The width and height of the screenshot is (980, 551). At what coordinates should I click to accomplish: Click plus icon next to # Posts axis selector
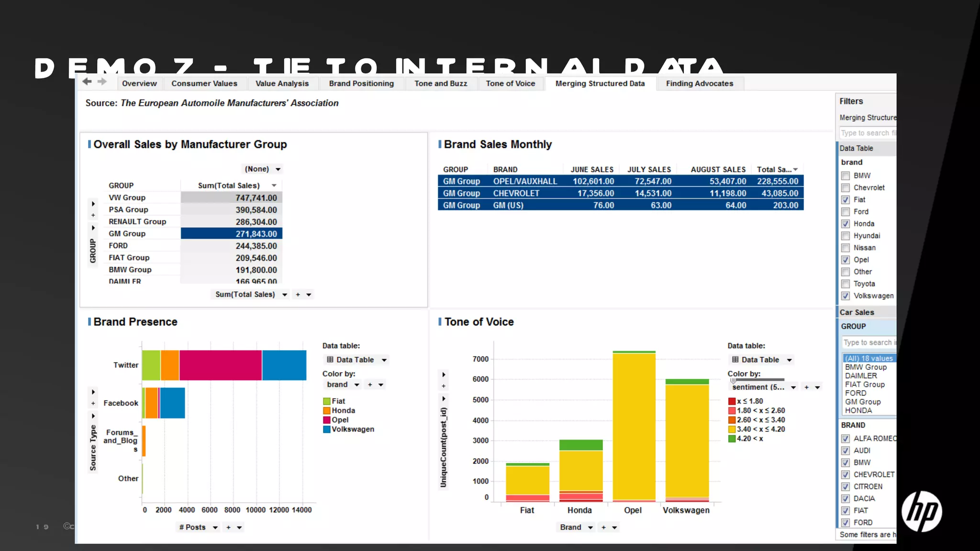tap(228, 528)
